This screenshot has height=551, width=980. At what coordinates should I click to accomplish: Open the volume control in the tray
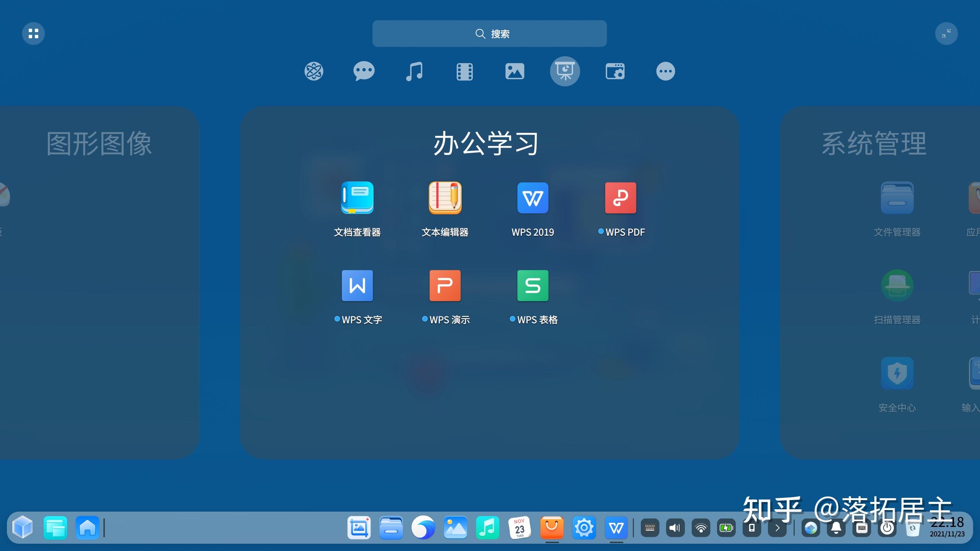click(675, 528)
